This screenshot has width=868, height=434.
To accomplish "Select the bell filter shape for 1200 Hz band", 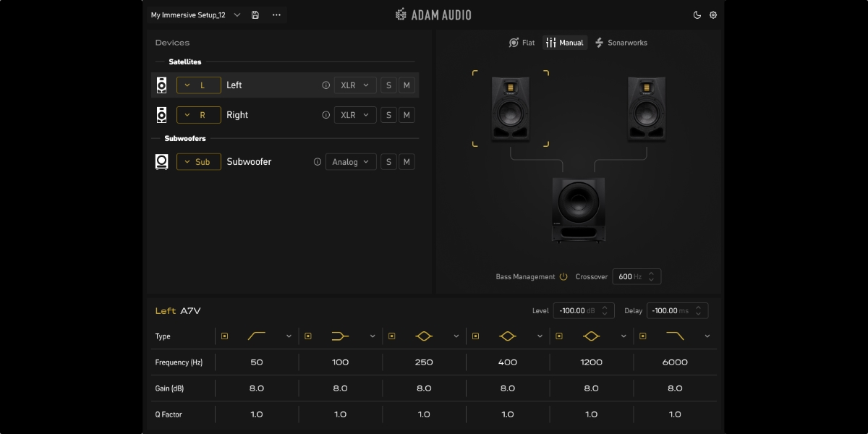I will 591,336.
